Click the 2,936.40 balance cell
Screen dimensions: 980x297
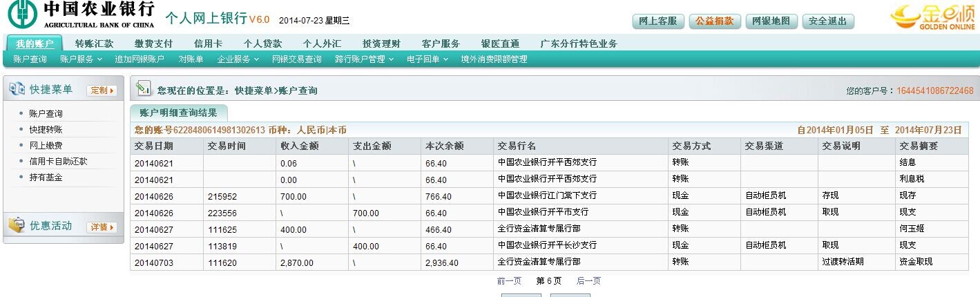[458, 262]
